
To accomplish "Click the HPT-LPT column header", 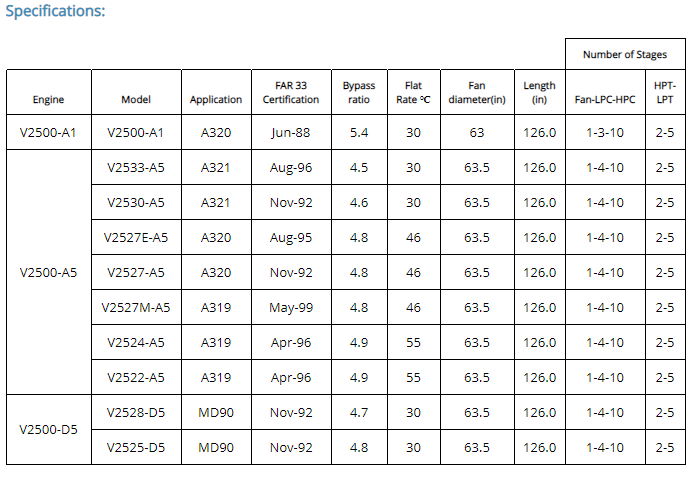I will [665, 93].
